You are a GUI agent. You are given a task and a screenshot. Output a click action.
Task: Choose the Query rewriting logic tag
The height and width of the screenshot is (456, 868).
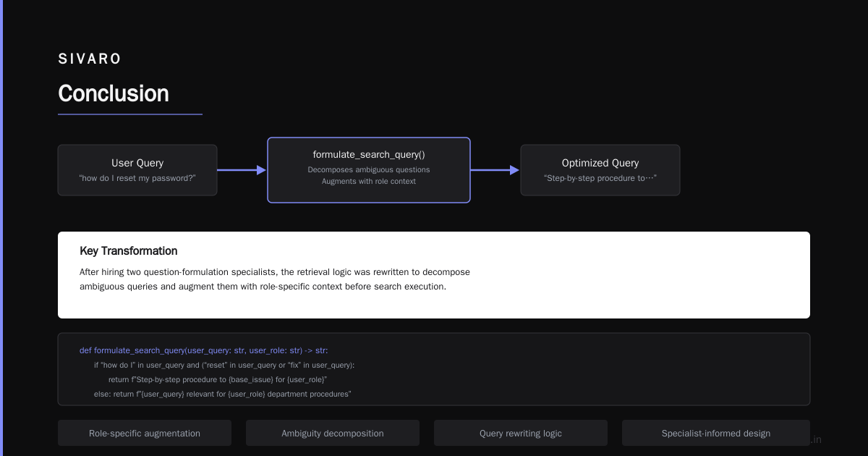click(x=521, y=433)
